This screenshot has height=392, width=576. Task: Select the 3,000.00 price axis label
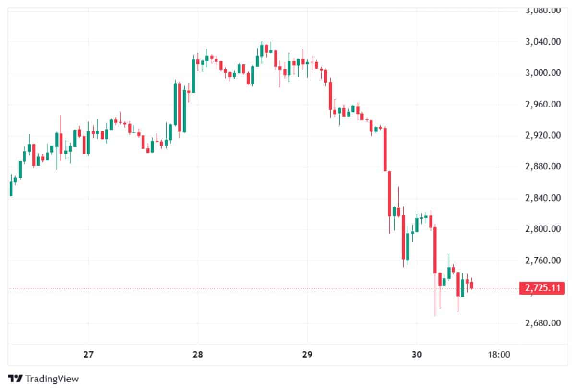[543, 73]
